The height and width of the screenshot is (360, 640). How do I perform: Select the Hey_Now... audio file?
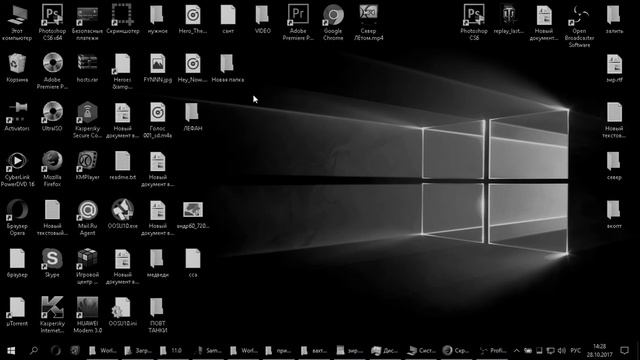(193, 68)
